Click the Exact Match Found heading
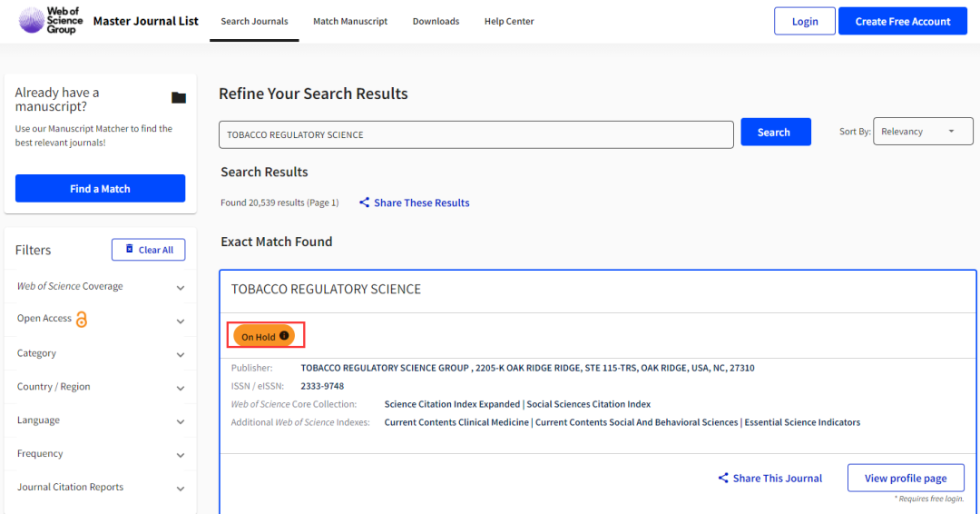 click(276, 242)
